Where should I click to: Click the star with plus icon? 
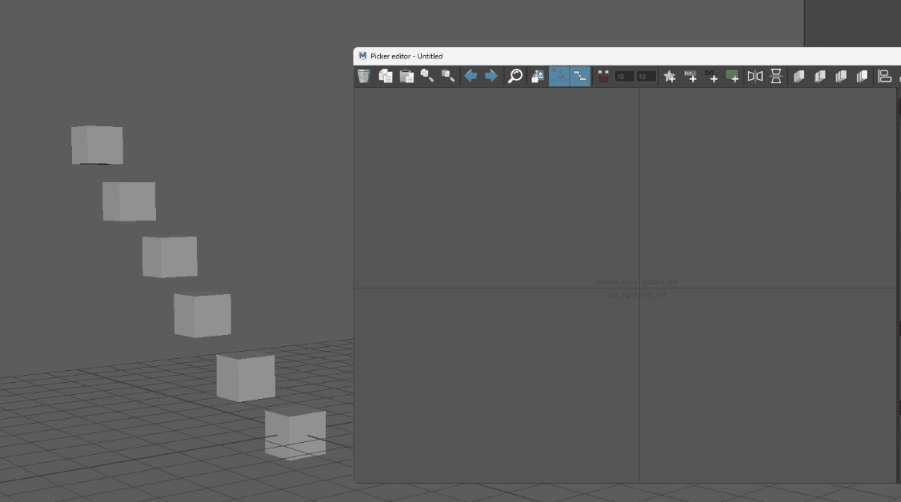(669, 76)
